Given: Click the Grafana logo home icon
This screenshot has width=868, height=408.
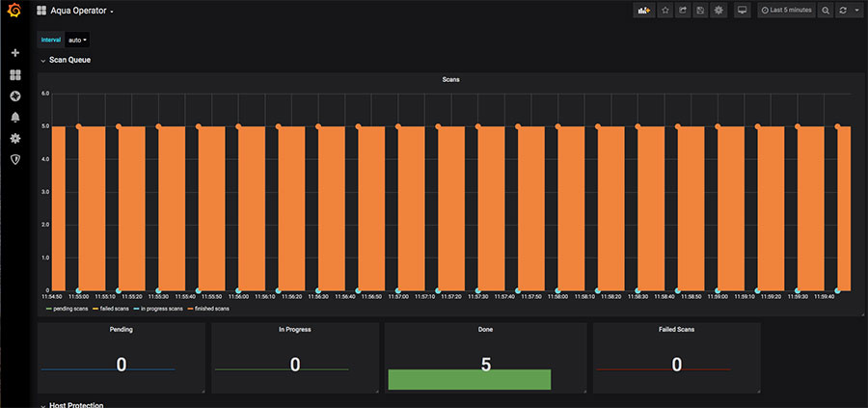Looking at the screenshot, I should click(x=14, y=11).
